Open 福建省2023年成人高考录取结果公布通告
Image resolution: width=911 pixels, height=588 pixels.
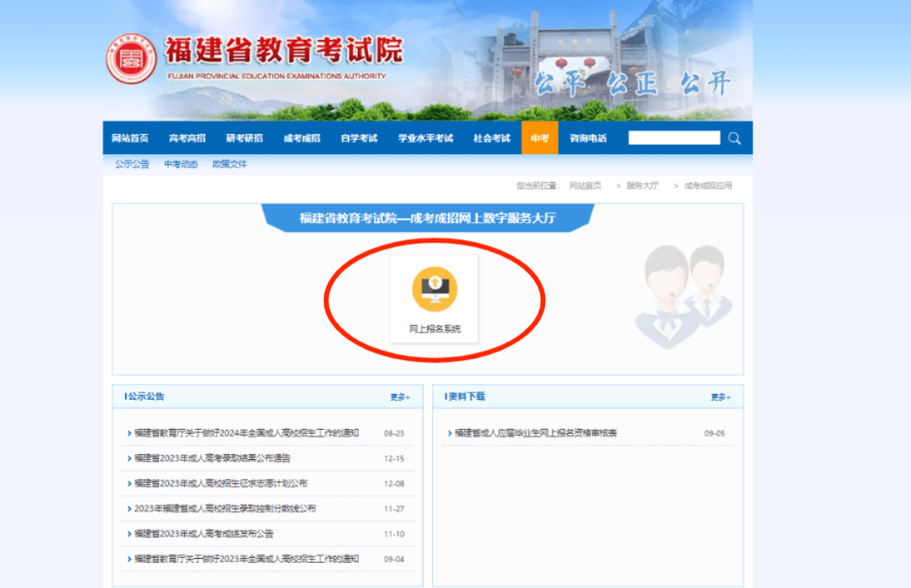[x=212, y=458]
